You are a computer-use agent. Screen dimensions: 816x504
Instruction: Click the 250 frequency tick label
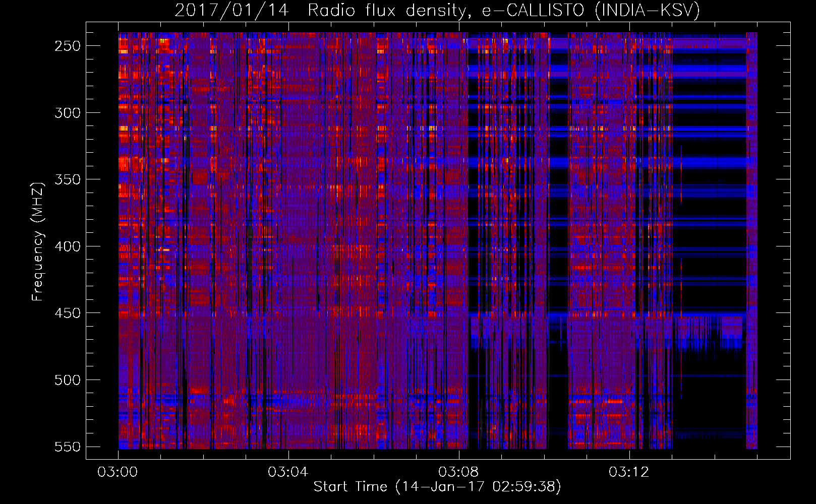(x=68, y=46)
